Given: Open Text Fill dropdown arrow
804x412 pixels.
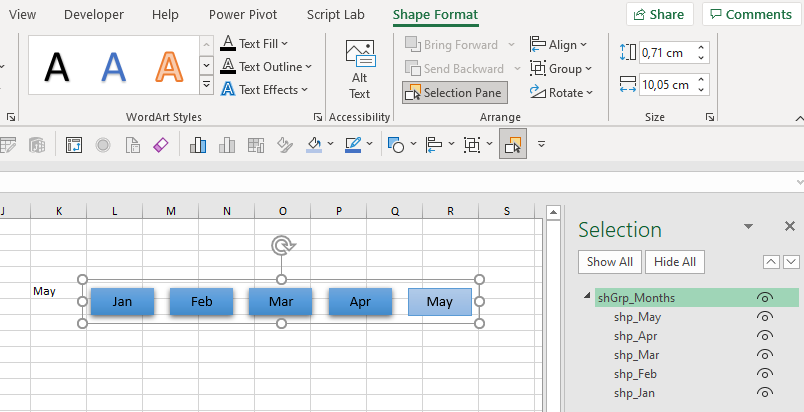Looking at the screenshot, I should click(285, 44).
